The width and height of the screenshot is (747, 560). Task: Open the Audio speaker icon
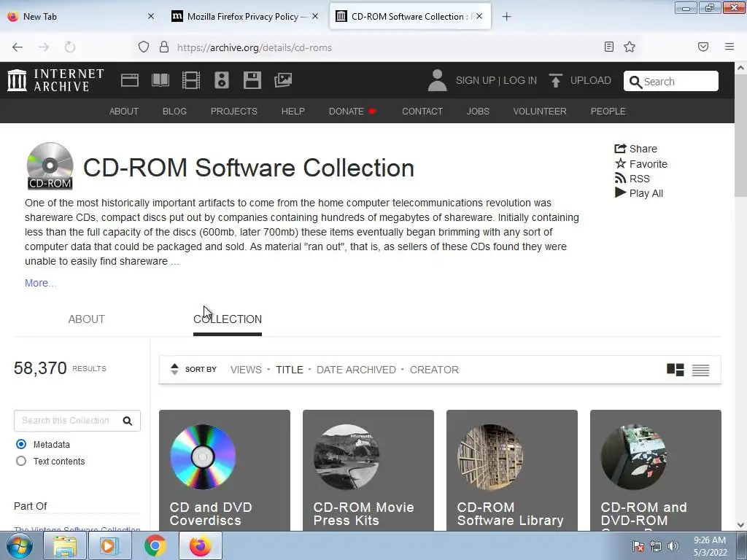click(222, 80)
